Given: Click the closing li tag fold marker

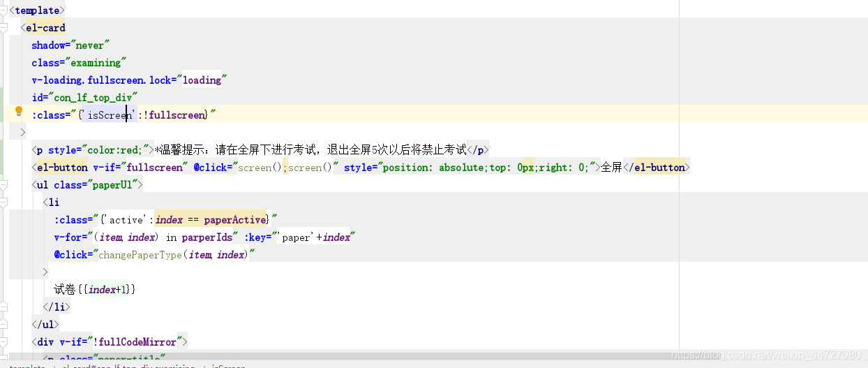Looking at the screenshot, I should (x=4, y=307).
